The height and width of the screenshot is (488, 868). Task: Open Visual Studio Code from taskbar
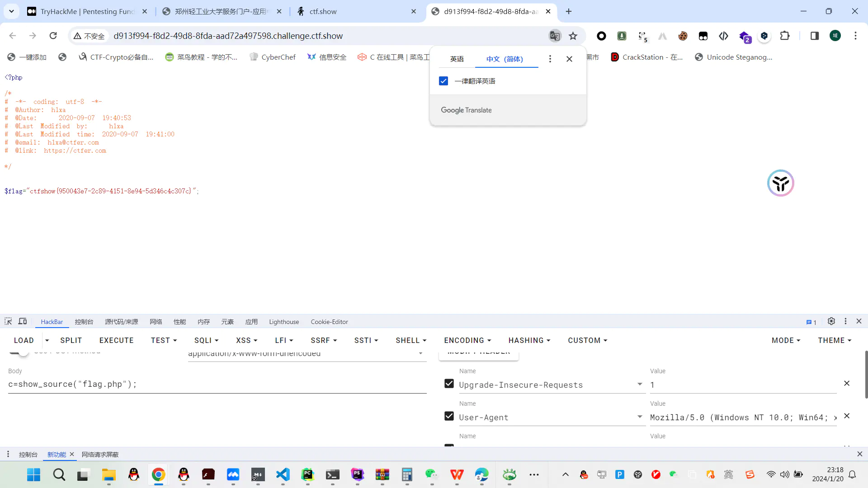click(283, 474)
